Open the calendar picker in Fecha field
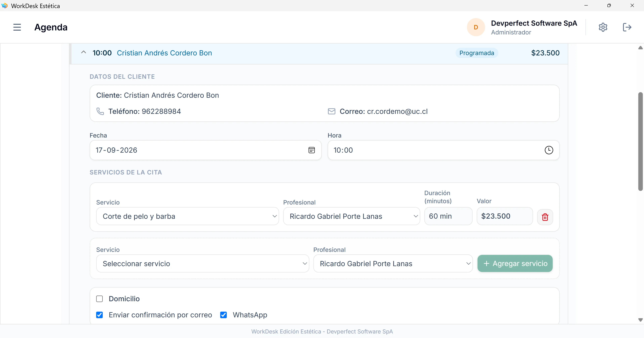Image resolution: width=644 pixels, height=338 pixels. coord(312,150)
